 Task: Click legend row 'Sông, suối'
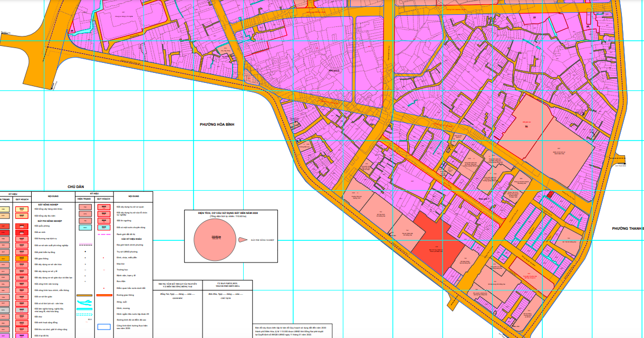122,302
